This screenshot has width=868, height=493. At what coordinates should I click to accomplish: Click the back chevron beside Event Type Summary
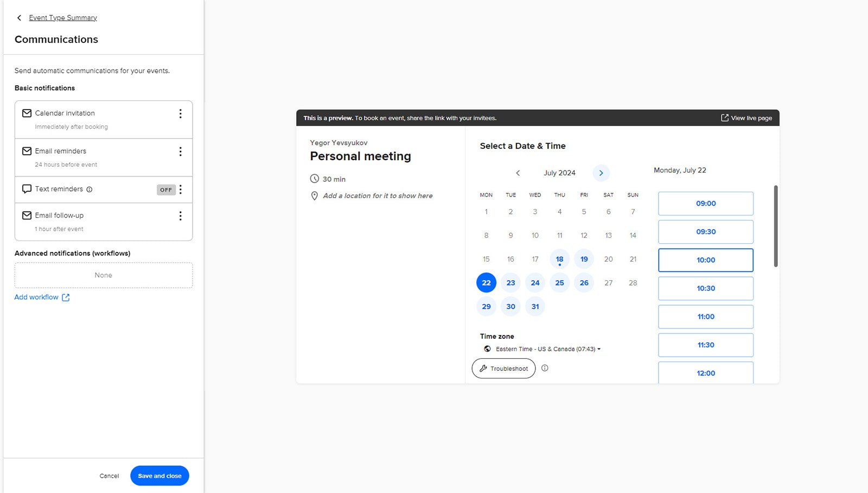[x=19, y=18]
